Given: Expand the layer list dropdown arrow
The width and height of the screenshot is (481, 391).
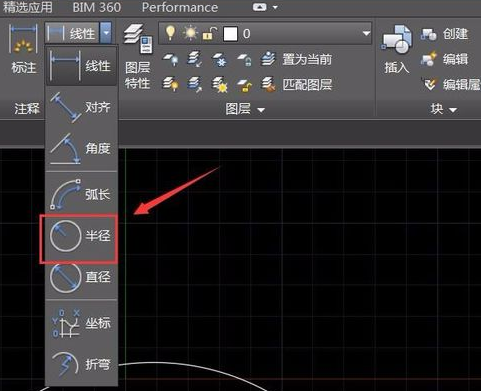Looking at the screenshot, I should coord(366,33).
